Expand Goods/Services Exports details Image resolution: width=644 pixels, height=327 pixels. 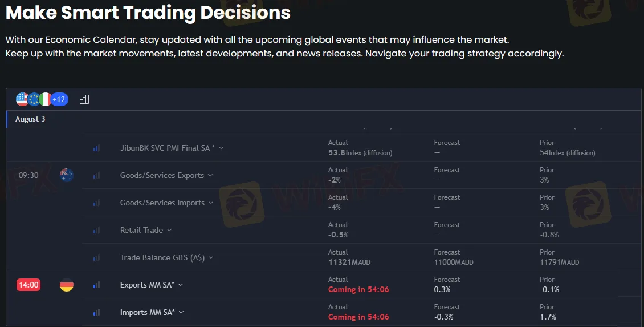(210, 175)
